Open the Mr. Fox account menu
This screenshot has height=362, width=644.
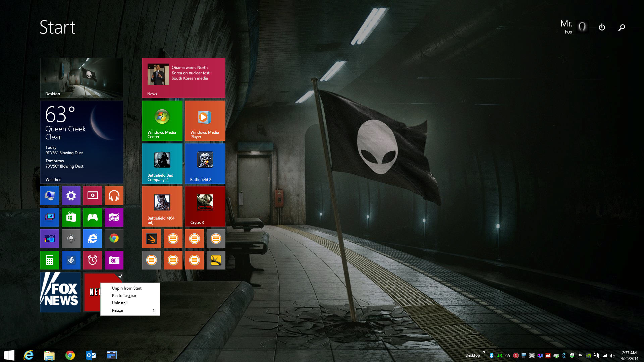(x=575, y=27)
